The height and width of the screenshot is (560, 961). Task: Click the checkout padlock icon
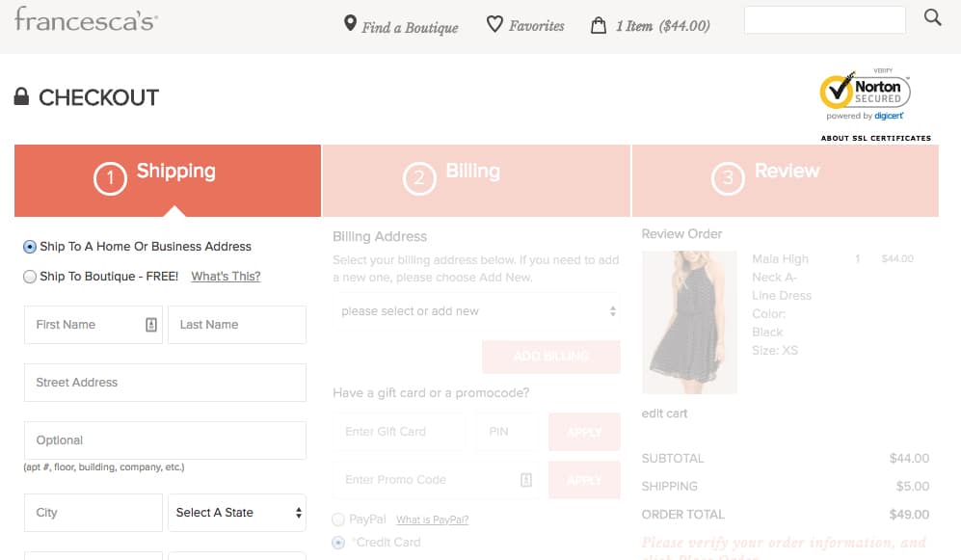tap(21, 95)
